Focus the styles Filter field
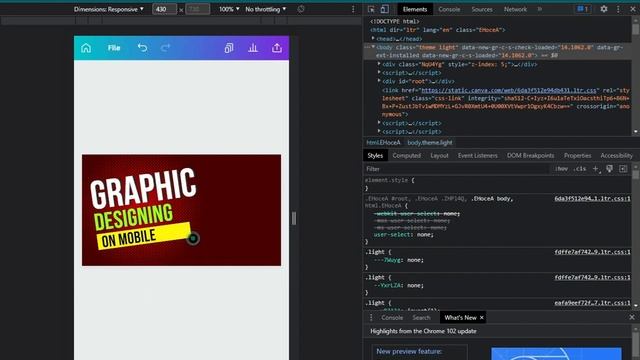Image resolution: width=640 pixels, height=360 pixels. (x=457, y=169)
